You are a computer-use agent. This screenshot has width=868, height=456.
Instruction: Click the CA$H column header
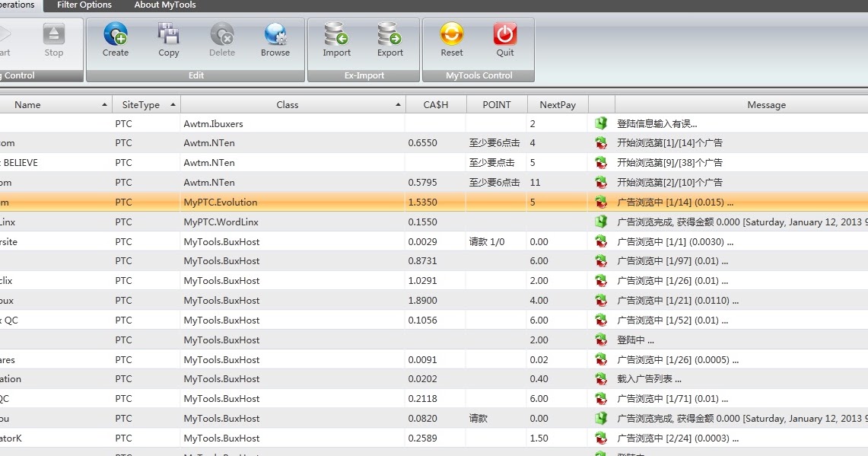(436, 105)
